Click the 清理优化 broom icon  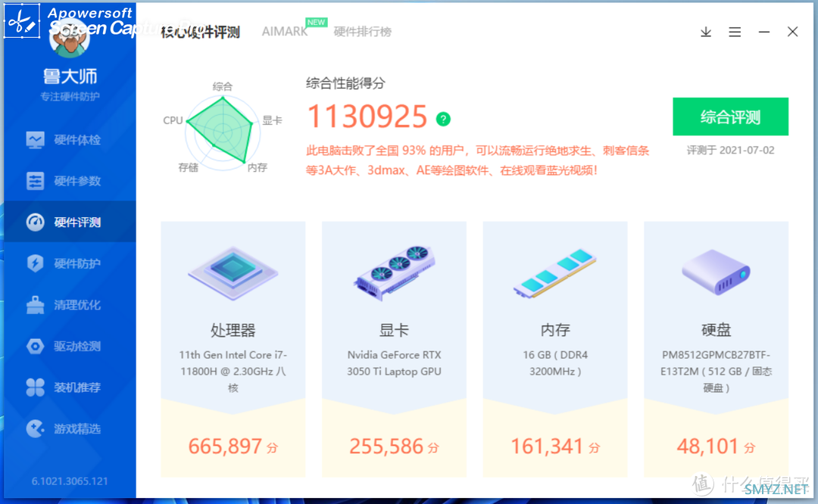(x=35, y=305)
